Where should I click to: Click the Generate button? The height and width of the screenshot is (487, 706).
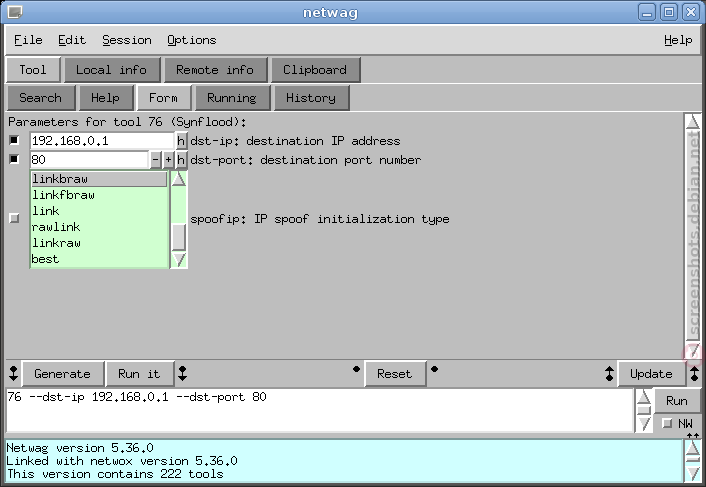pyautogui.click(x=63, y=374)
